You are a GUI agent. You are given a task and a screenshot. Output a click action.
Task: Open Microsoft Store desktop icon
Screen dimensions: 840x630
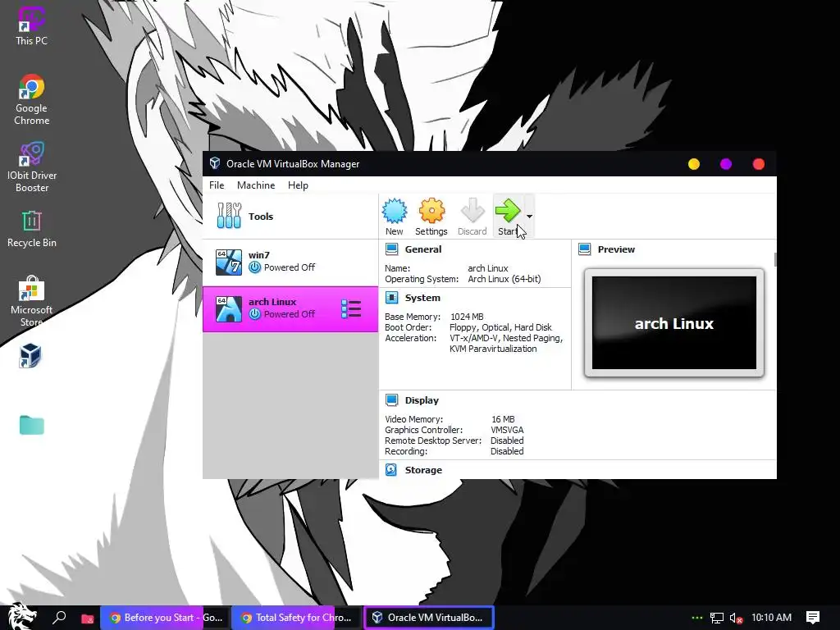(32, 301)
